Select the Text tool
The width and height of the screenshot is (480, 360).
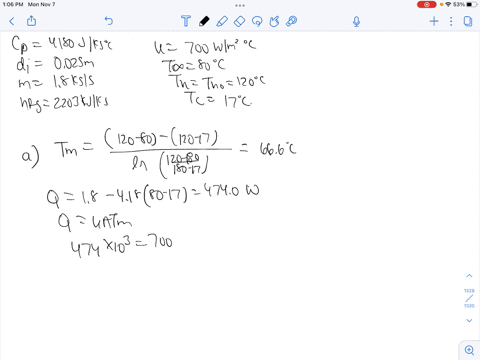click(x=186, y=21)
